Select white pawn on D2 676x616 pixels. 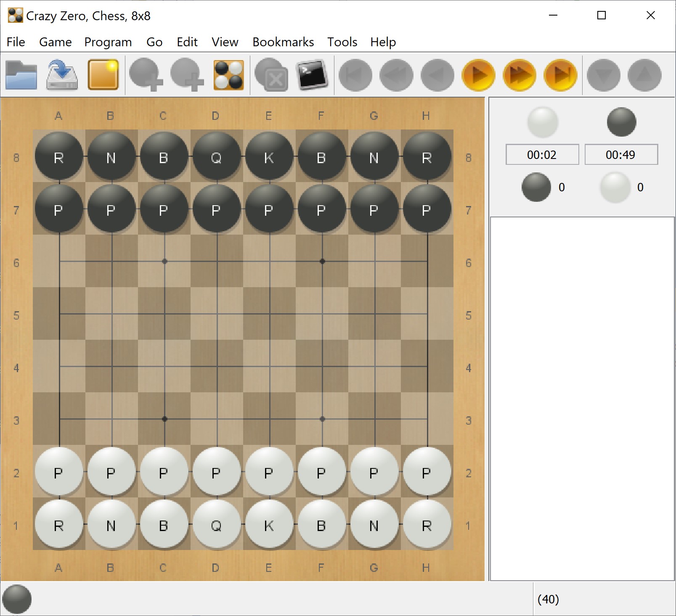coord(217,472)
